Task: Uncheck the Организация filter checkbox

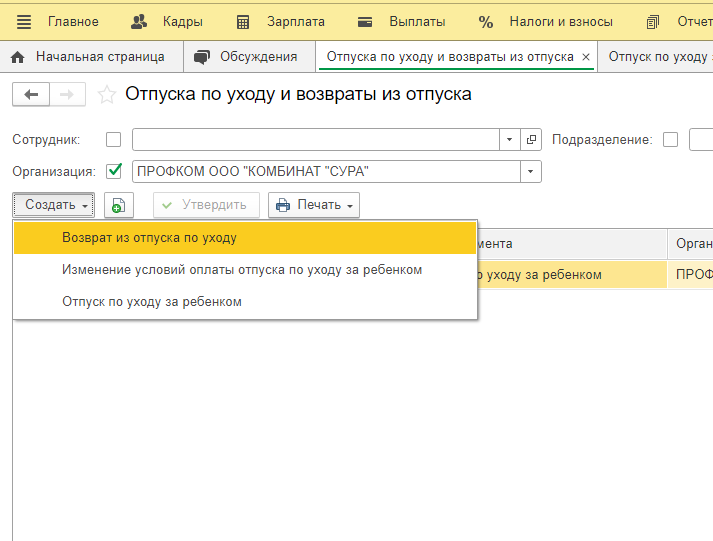Action: point(113,171)
